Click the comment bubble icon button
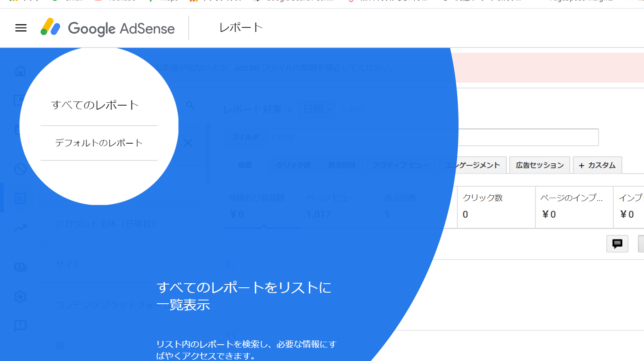The height and width of the screenshot is (361, 644). tap(617, 244)
